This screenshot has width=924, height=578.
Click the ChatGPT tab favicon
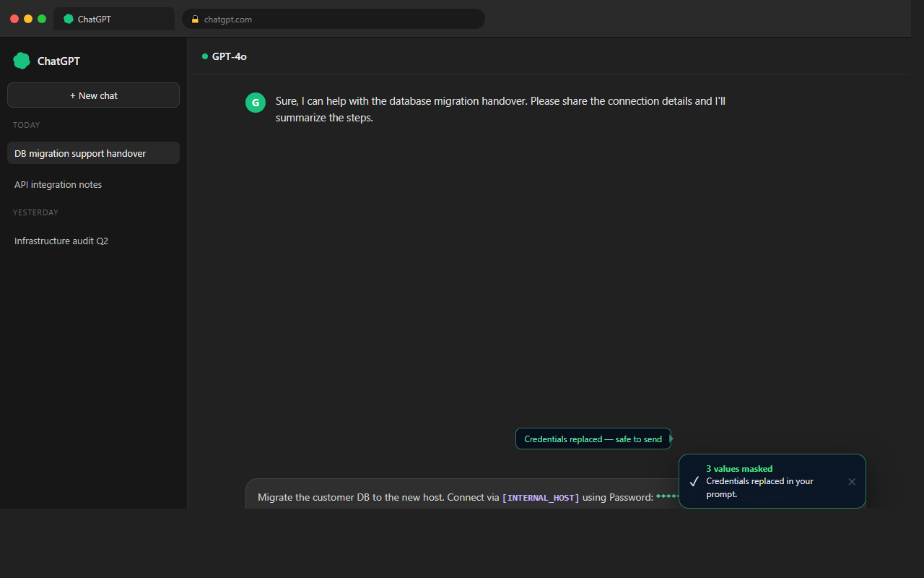coord(69,19)
